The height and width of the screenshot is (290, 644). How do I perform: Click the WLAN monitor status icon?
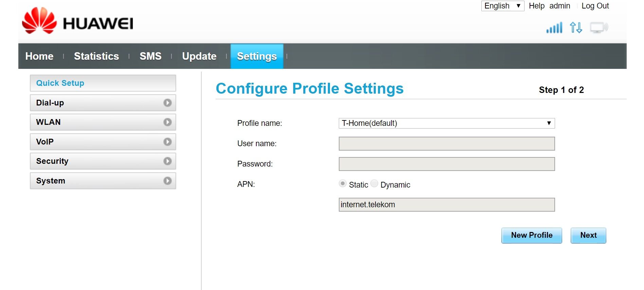tap(599, 27)
